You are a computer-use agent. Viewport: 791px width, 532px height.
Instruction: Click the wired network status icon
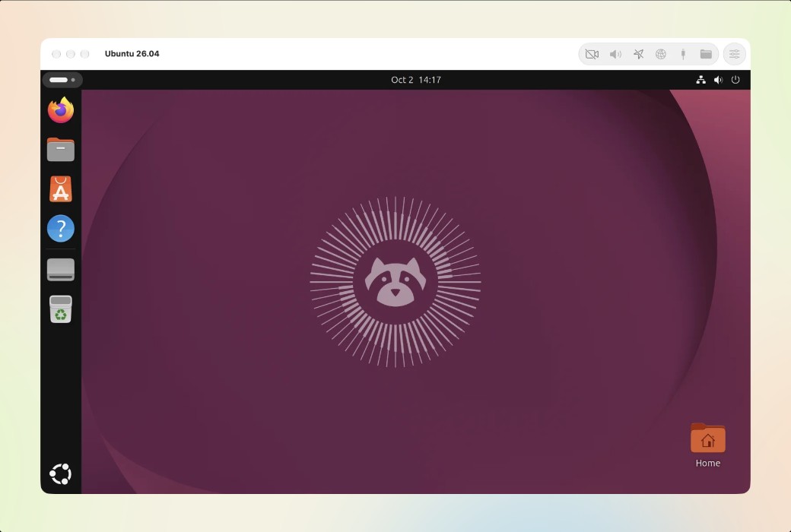tap(700, 80)
